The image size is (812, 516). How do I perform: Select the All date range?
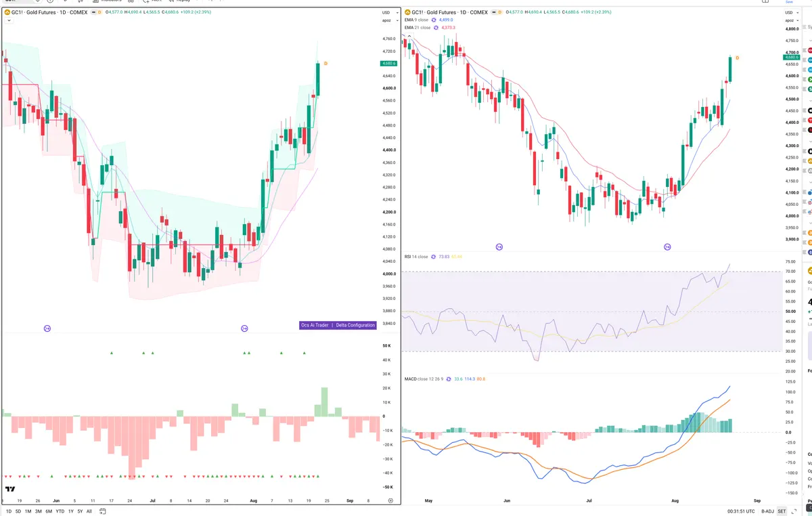coord(89,511)
